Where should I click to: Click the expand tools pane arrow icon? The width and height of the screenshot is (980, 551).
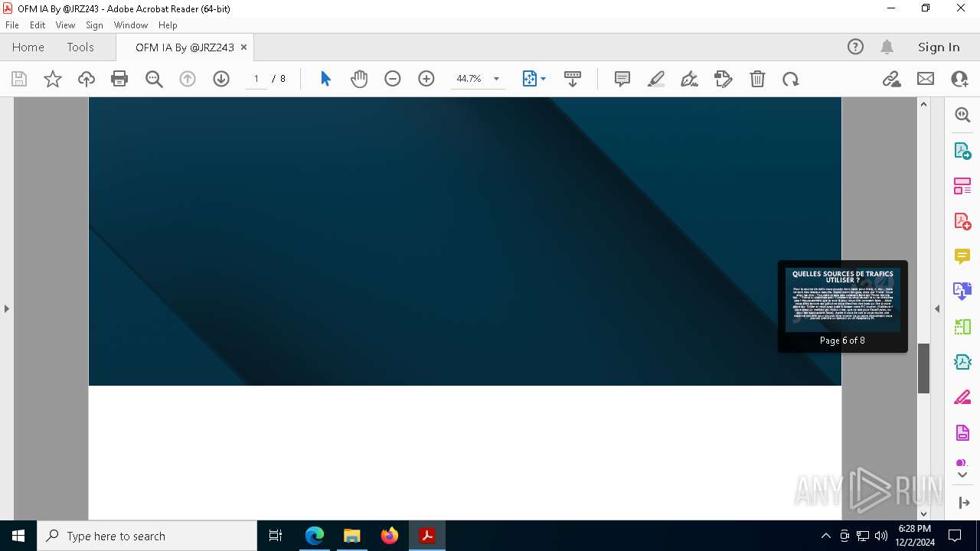963,503
